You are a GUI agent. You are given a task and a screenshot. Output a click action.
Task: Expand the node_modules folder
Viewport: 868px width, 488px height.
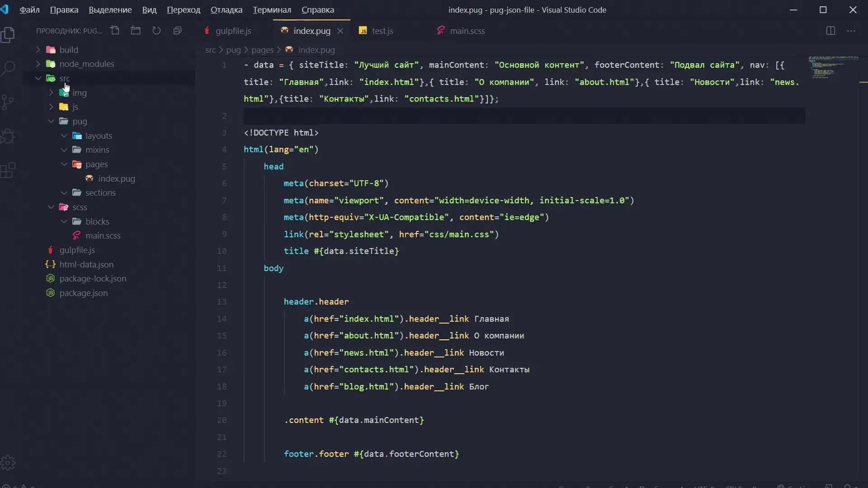point(86,64)
